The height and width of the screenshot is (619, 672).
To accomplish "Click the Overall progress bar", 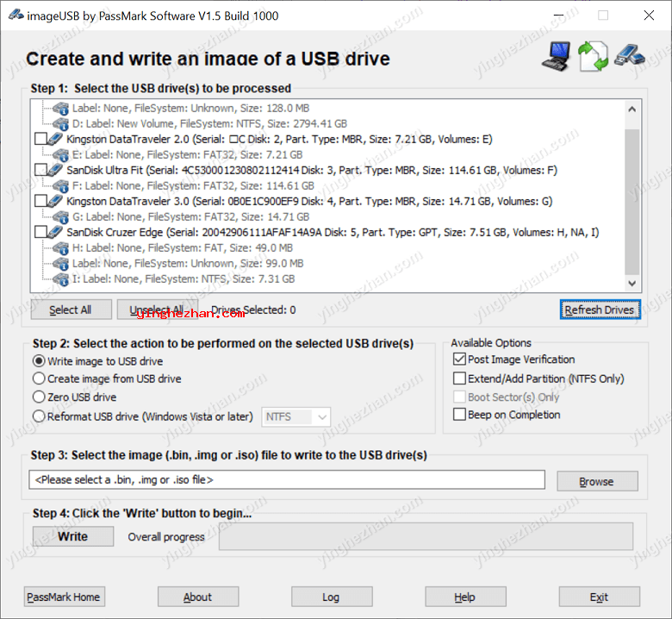I will pos(426,536).
